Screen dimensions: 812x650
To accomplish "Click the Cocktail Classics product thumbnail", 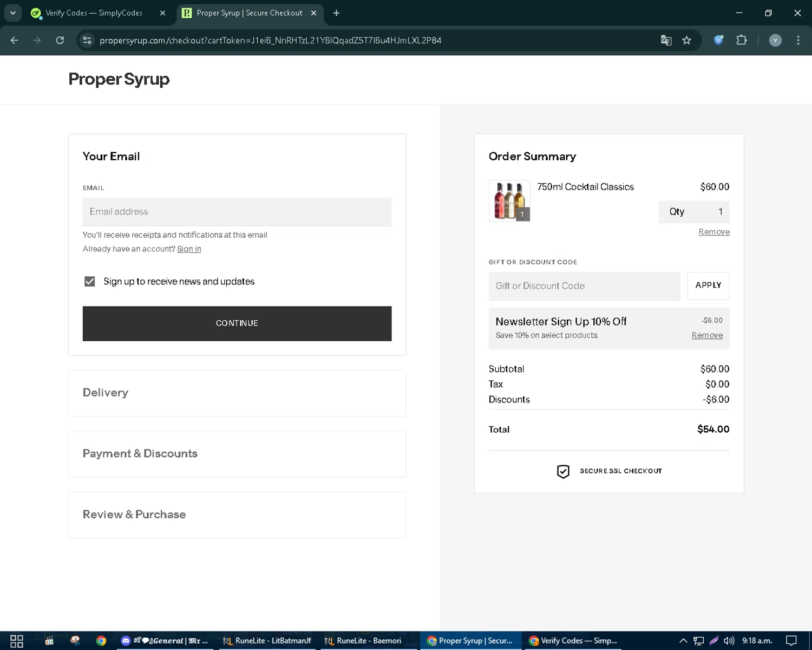I will [x=509, y=200].
